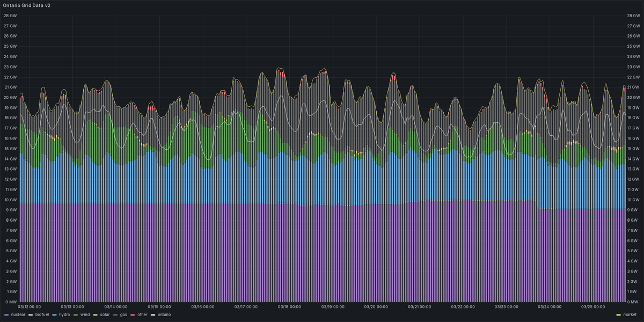The width and height of the screenshot is (644, 322).
Task: Hide the hydro series via its legend entry
Action: tap(64, 314)
